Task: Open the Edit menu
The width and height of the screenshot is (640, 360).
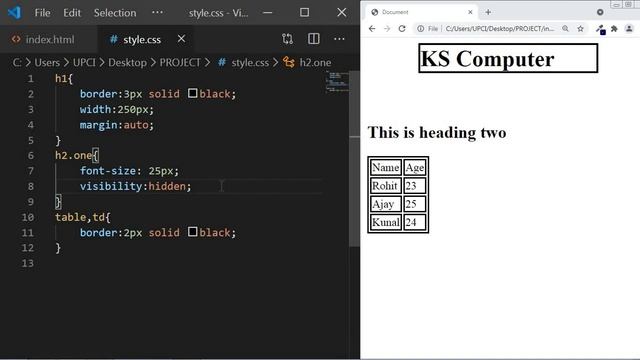Action: point(72,13)
